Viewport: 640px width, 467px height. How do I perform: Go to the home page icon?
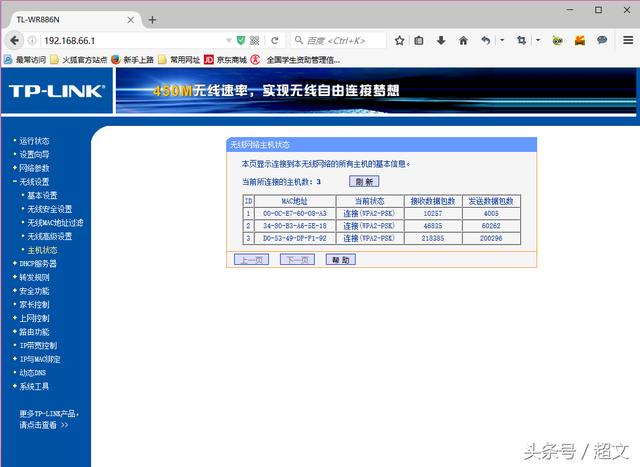coord(463,40)
